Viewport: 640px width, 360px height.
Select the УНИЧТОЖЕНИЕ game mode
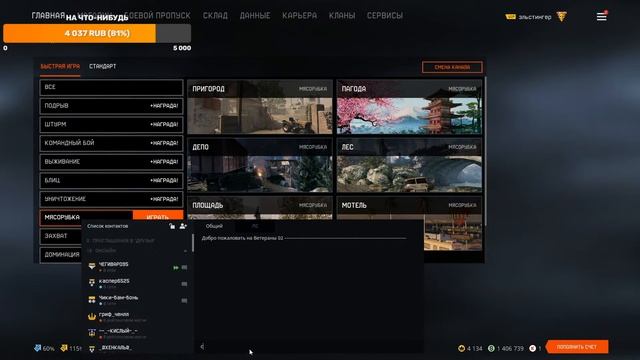pos(111,199)
